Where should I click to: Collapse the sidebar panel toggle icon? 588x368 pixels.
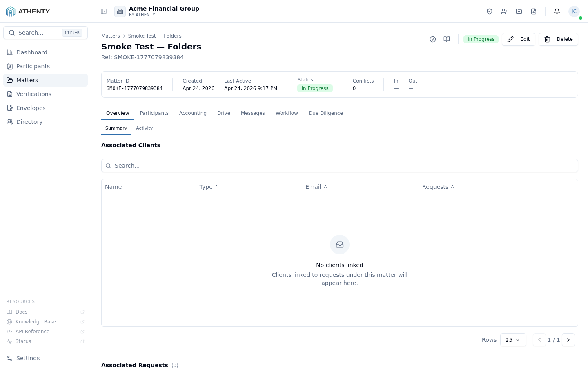(104, 11)
